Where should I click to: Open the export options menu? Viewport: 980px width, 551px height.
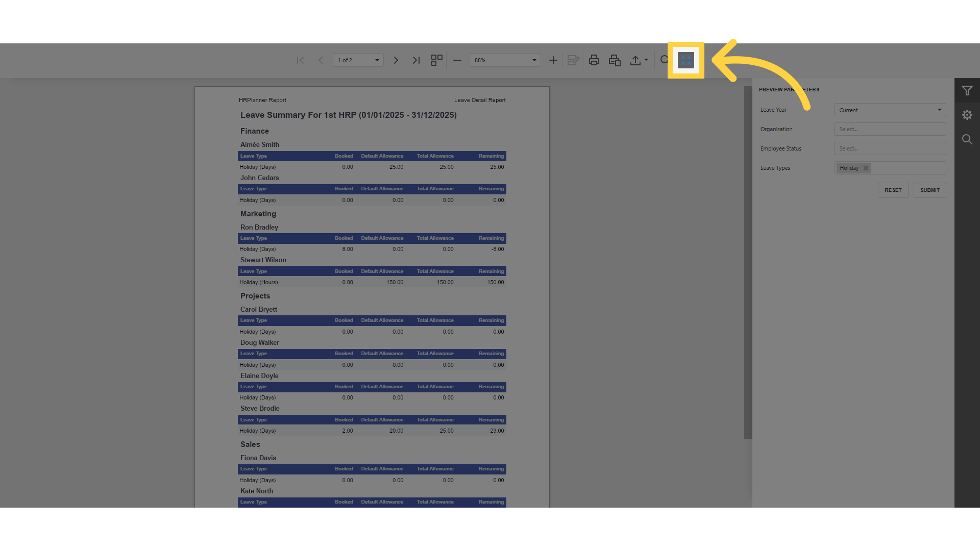(639, 60)
